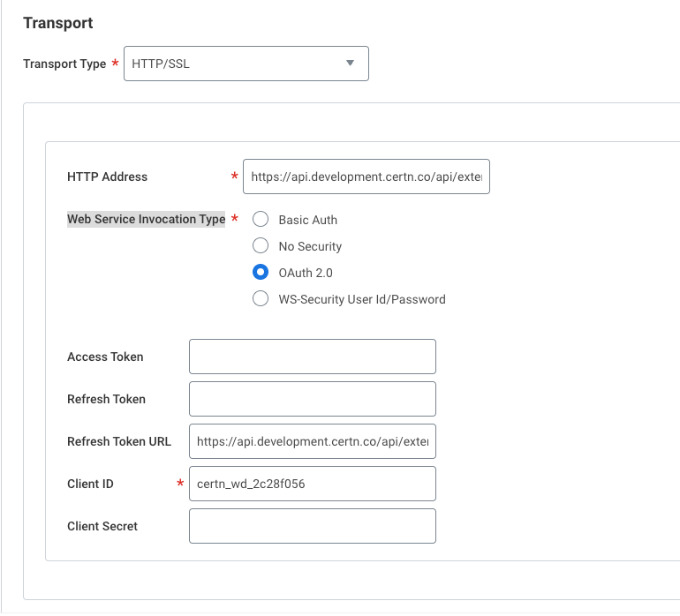Open the Transport Type dropdown

pos(246,64)
